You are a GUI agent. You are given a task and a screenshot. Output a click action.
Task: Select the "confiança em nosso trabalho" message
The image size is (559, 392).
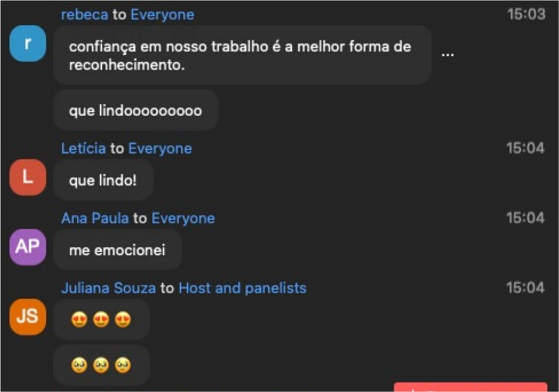coord(242,55)
